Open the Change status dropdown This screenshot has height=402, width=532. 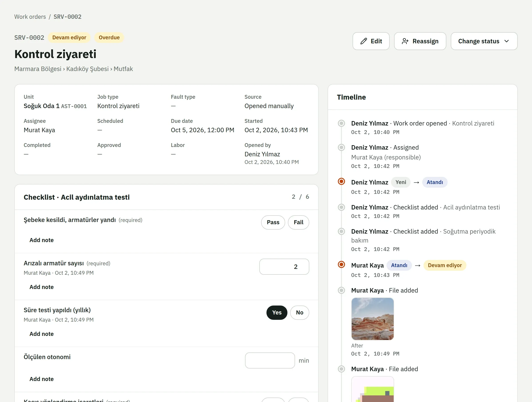[484, 41]
